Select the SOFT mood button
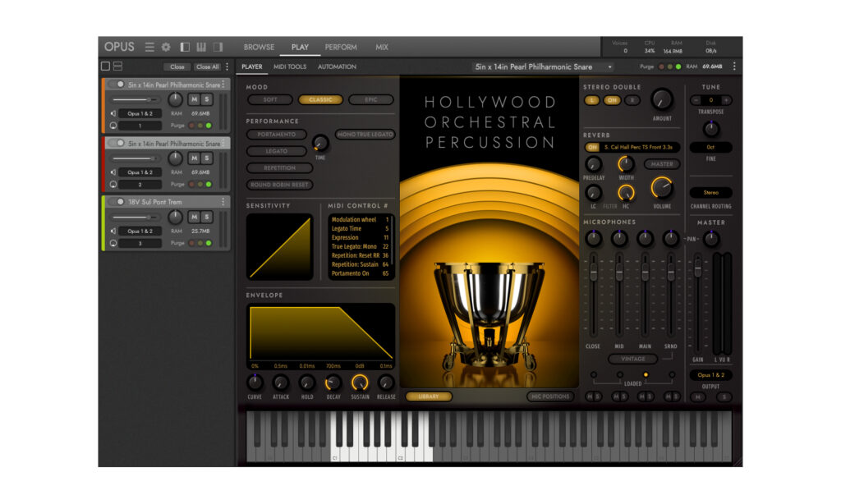Image resolution: width=841 pixels, height=504 pixels. click(x=270, y=99)
